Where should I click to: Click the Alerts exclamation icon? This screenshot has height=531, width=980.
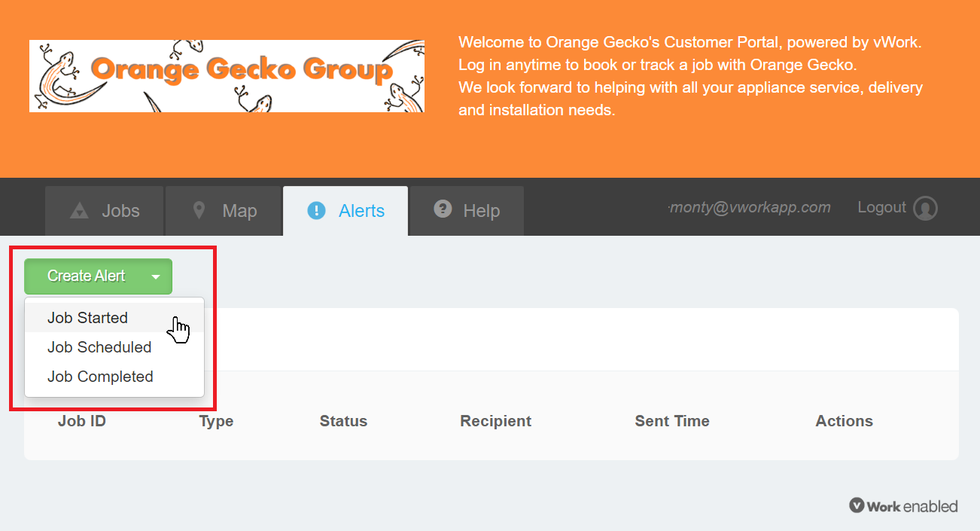[317, 211]
